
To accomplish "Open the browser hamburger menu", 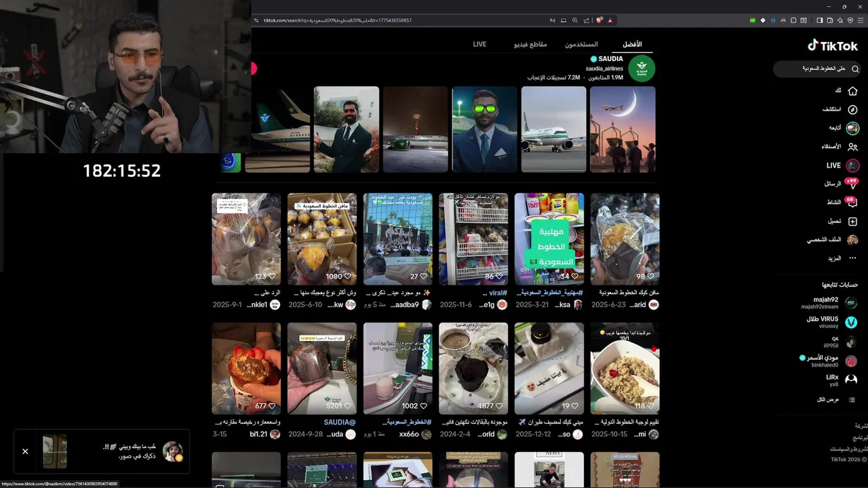I will pos(861,20).
